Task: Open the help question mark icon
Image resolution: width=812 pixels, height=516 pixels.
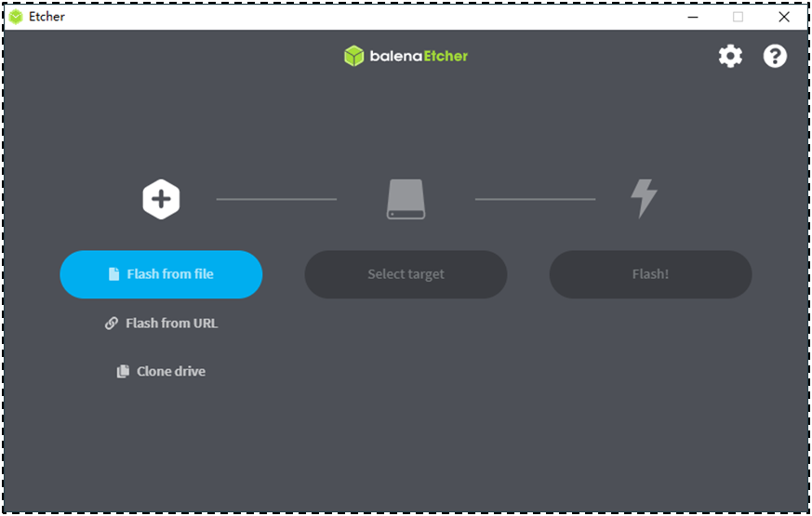Action: click(775, 56)
